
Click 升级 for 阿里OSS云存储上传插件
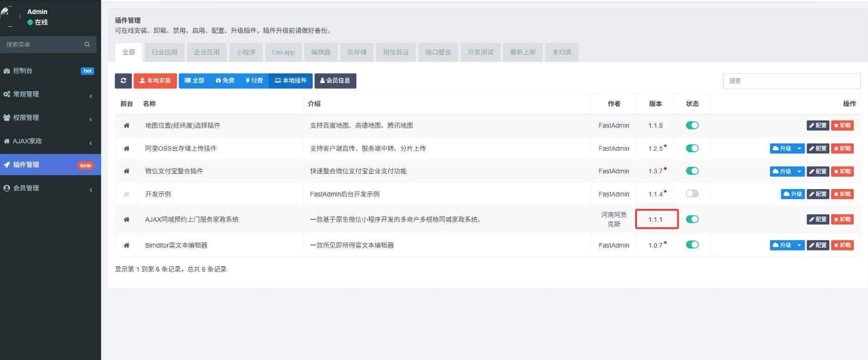point(782,149)
